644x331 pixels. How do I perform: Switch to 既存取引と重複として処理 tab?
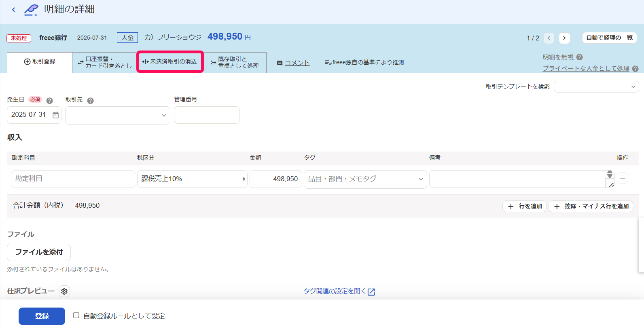tap(235, 62)
